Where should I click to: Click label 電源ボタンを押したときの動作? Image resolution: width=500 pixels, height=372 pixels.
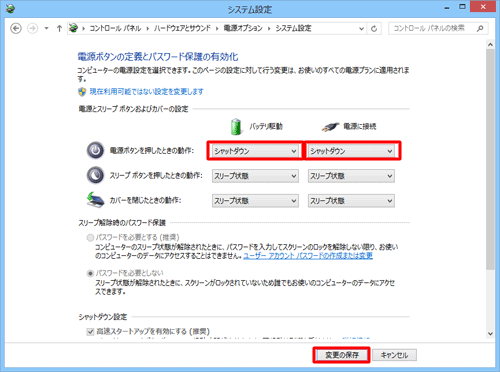pos(152,151)
